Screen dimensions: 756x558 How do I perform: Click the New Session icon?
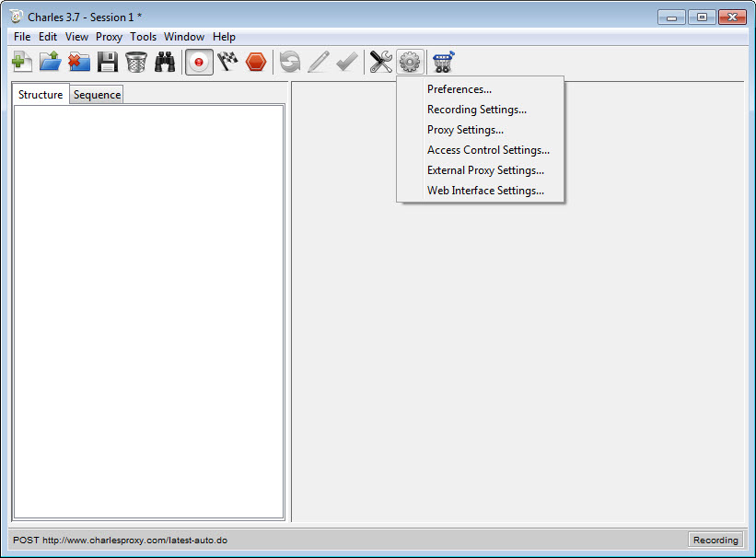click(x=22, y=62)
